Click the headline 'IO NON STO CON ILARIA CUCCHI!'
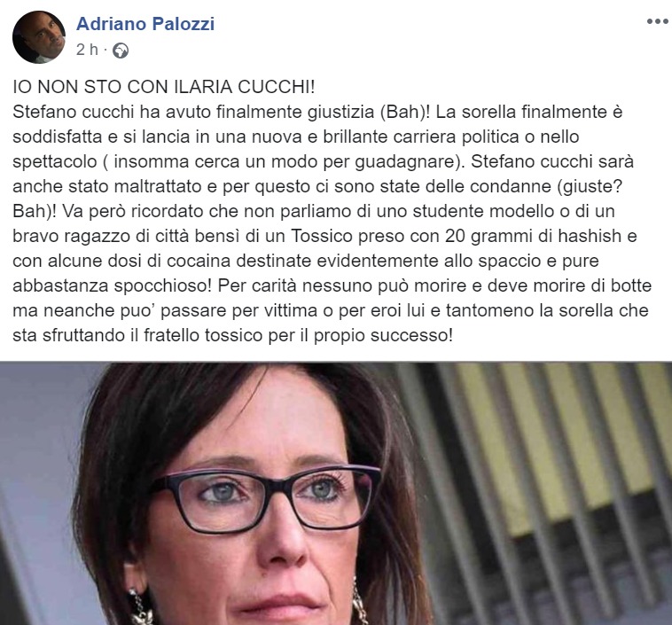 tap(164, 87)
